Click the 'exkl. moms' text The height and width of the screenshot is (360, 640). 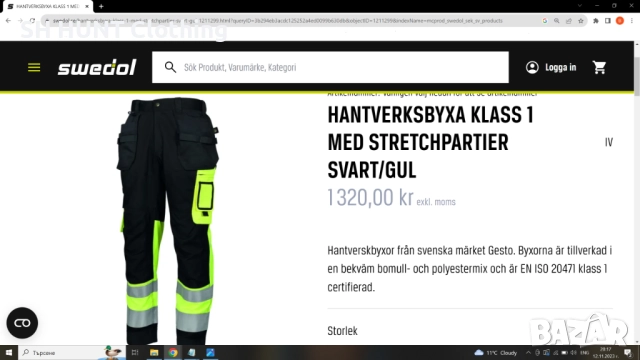(x=436, y=202)
